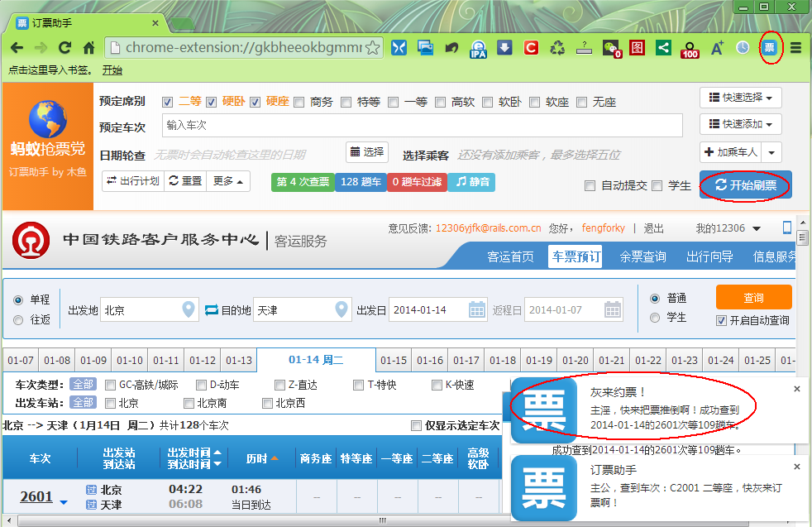
Task: Uncheck the 二等 seat type checkbox
Action: pyautogui.click(x=167, y=102)
